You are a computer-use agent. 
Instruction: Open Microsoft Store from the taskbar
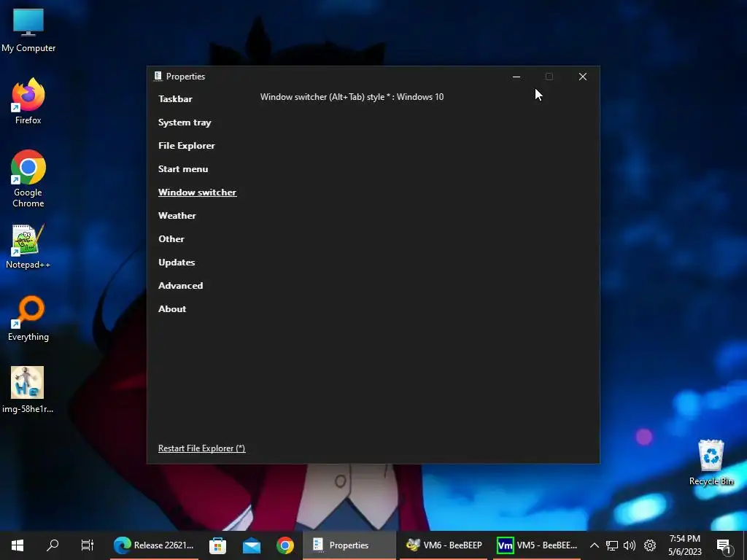[x=217, y=545]
